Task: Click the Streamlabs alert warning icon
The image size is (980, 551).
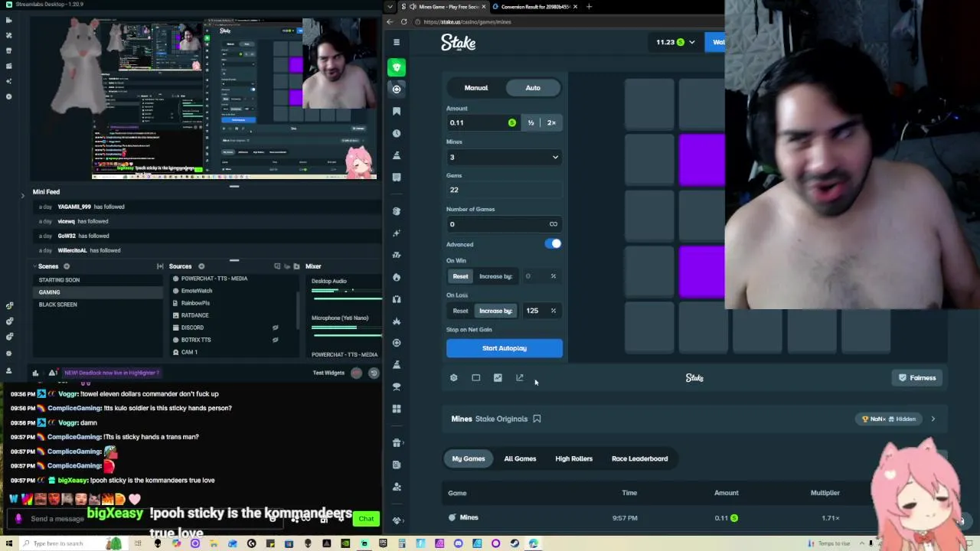Action: click(53, 373)
